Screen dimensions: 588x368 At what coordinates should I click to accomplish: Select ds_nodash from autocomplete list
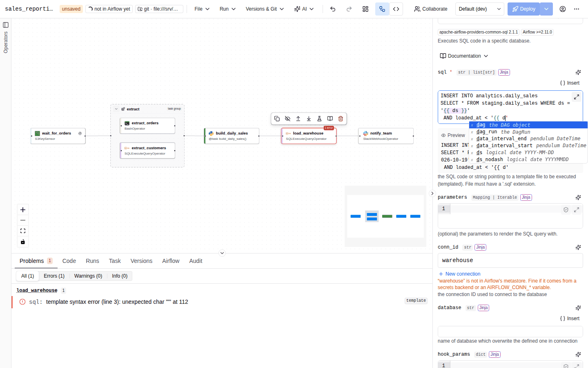[x=528, y=159]
